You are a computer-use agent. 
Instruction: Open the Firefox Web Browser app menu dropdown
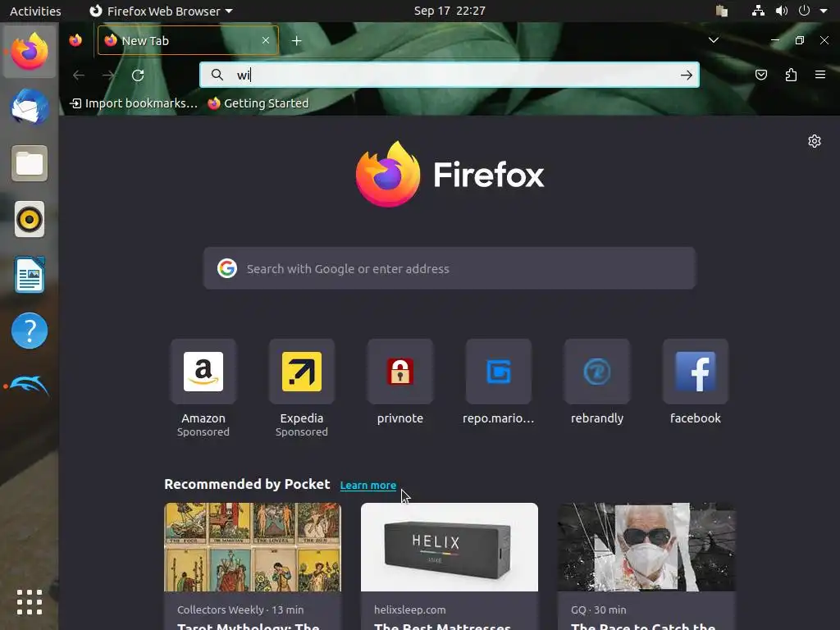(x=161, y=11)
